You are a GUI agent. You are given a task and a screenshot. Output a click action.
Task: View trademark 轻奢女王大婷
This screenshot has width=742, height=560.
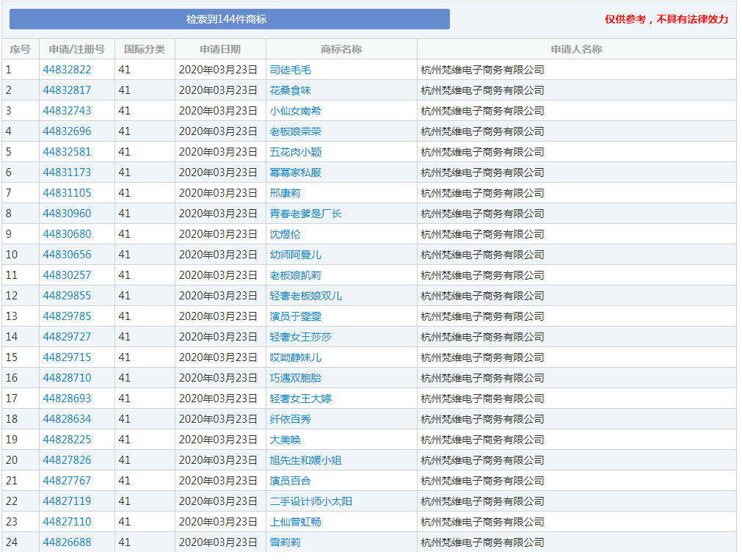pos(300,399)
